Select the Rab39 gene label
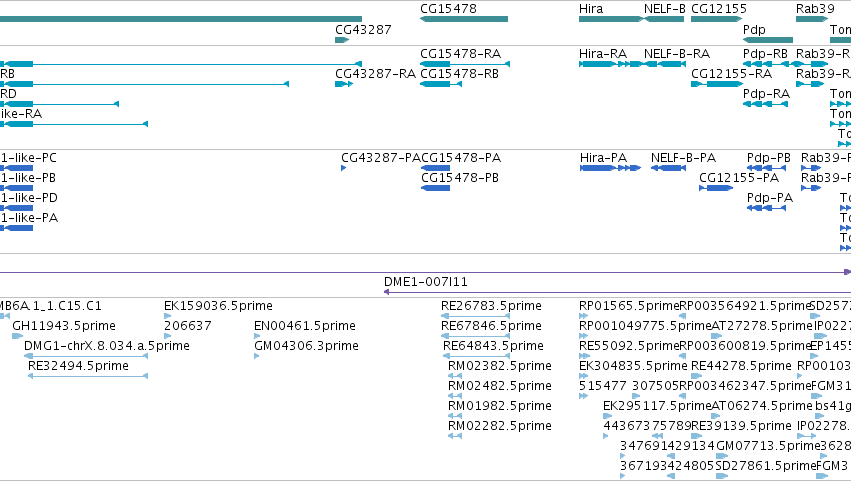The height and width of the screenshot is (481, 851). click(x=815, y=9)
